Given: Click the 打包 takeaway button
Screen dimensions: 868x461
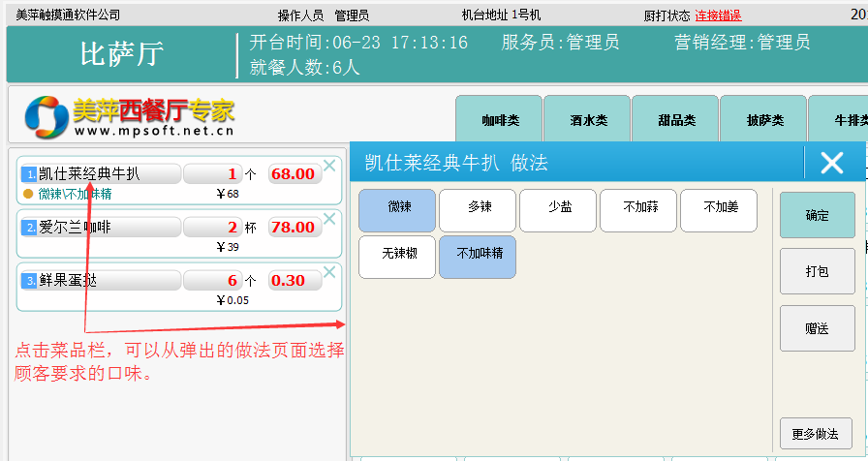Looking at the screenshot, I should [x=817, y=271].
